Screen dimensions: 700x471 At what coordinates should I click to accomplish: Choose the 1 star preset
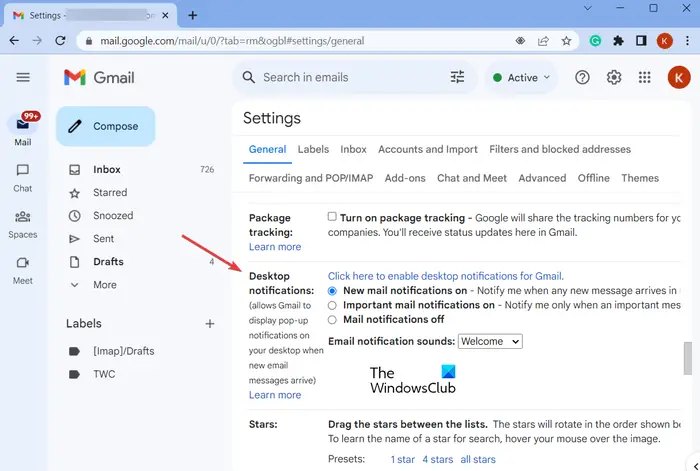pos(403,459)
